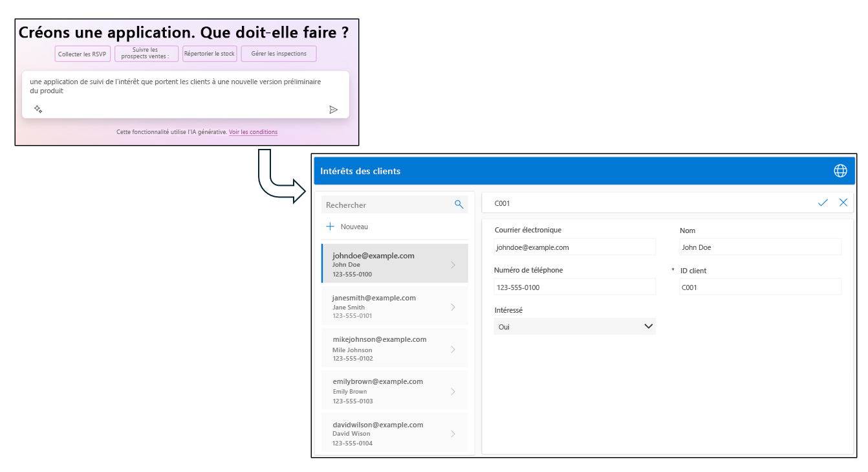This screenshot has height=472, width=868.
Task: Expand the Intéressé dropdown
Action: click(575, 326)
